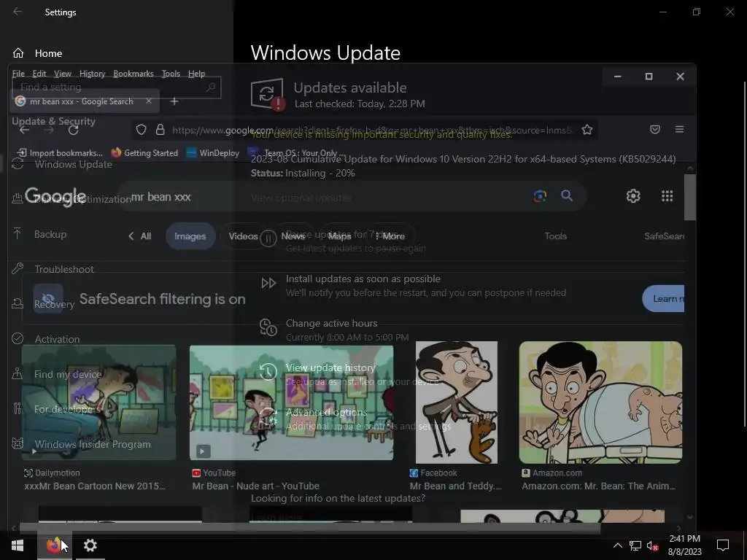
Task: Open Google quick settings gear
Action: pos(633,195)
